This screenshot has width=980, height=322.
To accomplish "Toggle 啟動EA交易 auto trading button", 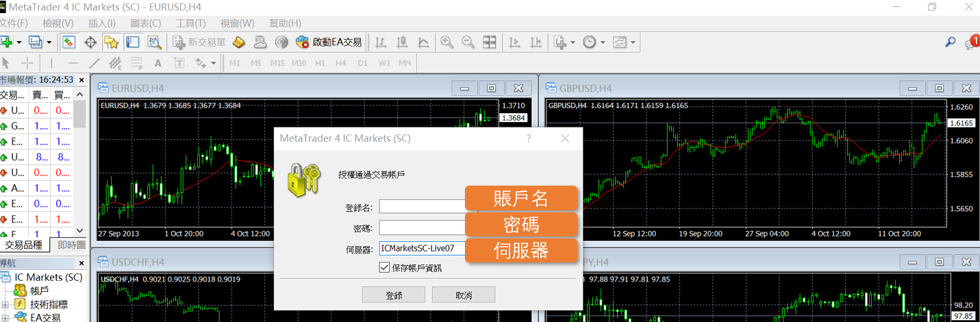I will tap(329, 42).
